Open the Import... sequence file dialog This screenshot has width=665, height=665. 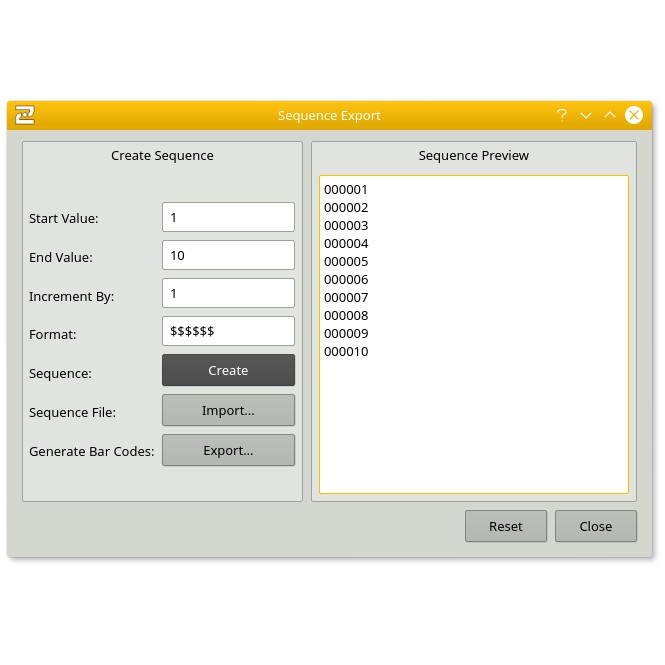(x=228, y=410)
